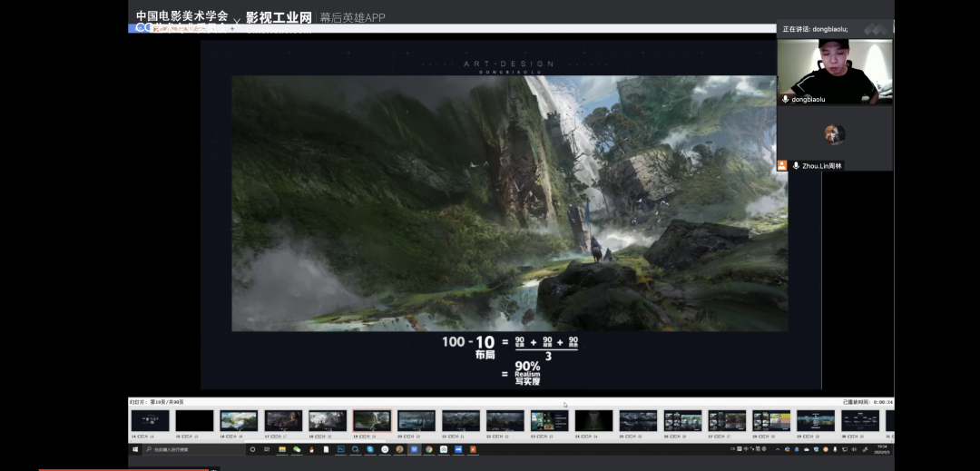The height and width of the screenshot is (471, 980).
Task: Select slide 21 thumbnail
Action: (x=461, y=420)
